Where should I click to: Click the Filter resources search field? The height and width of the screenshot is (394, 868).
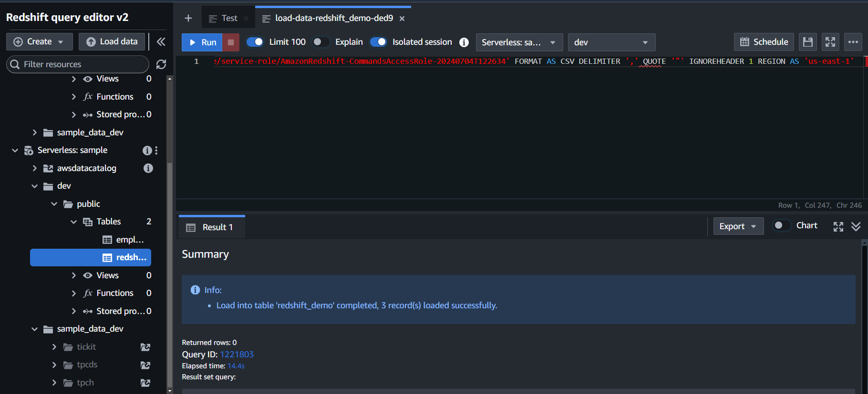pos(78,64)
